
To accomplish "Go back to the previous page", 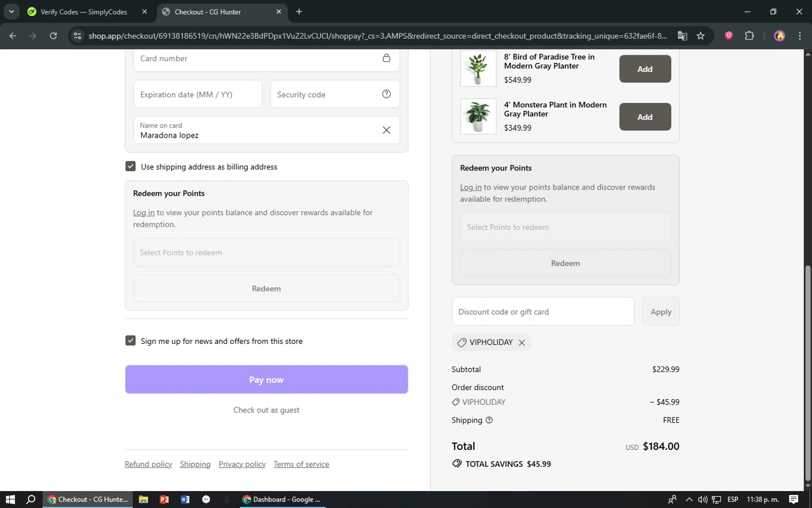I will click(13, 36).
